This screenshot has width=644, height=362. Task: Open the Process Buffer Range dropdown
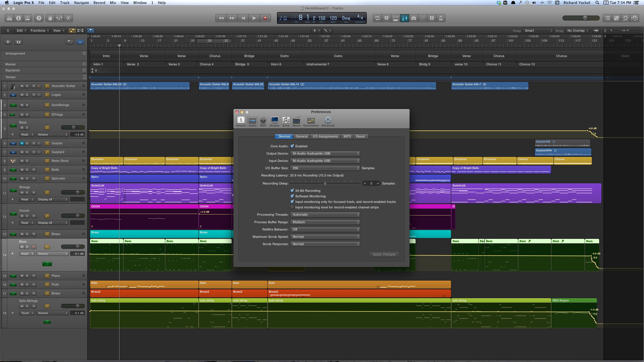[x=325, y=222]
